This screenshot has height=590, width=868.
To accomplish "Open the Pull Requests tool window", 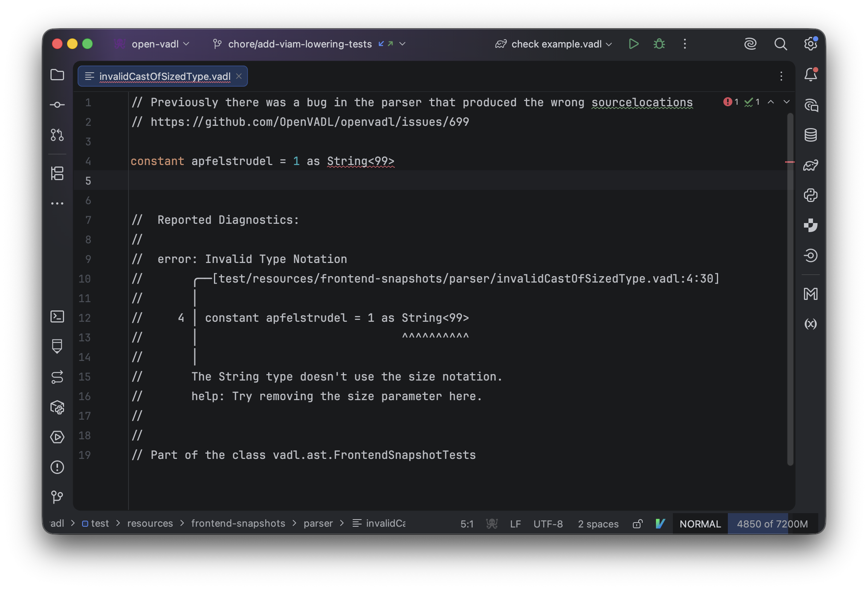I will point(57,135).
